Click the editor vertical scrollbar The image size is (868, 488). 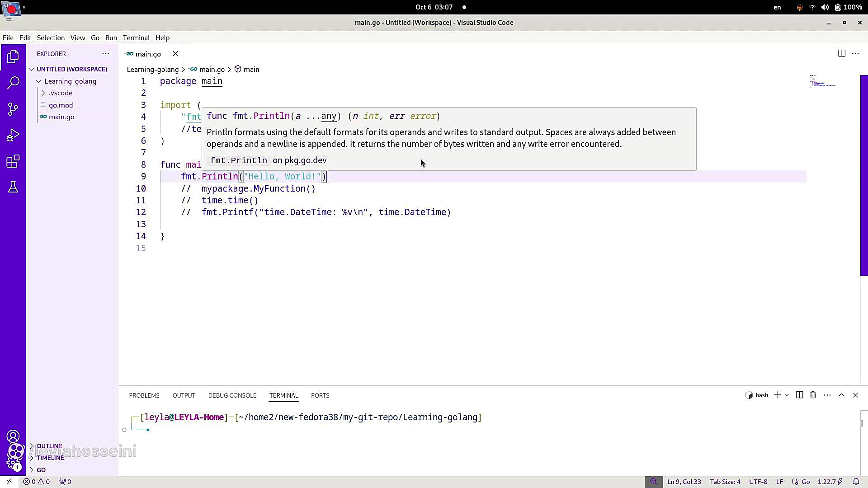tap(864, 175)
